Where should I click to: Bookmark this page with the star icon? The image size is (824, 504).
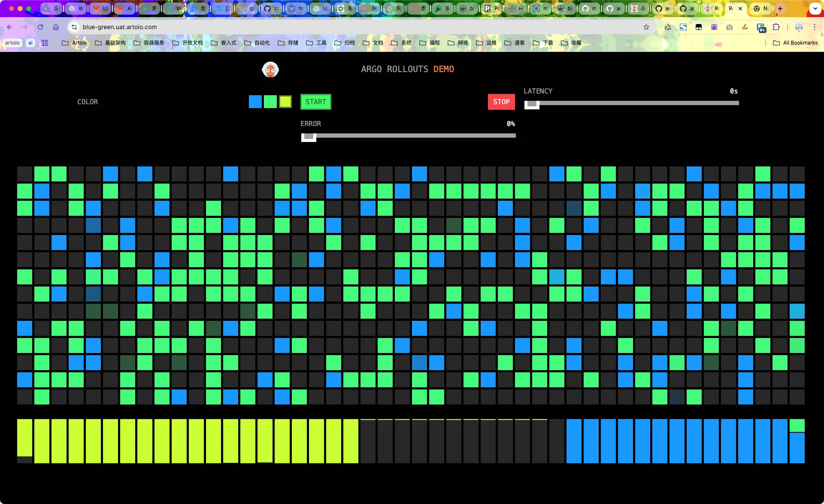tap(646, 27)
